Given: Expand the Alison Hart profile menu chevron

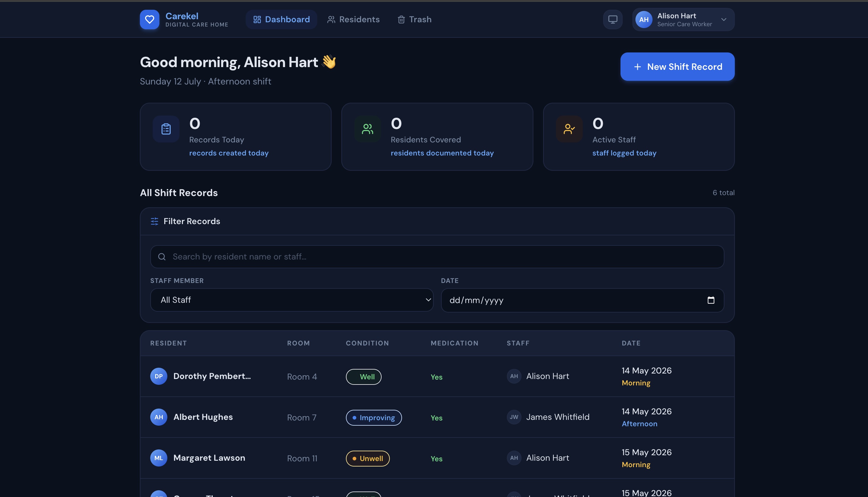Looking at the screenshot, I should [x=724, y=20].
